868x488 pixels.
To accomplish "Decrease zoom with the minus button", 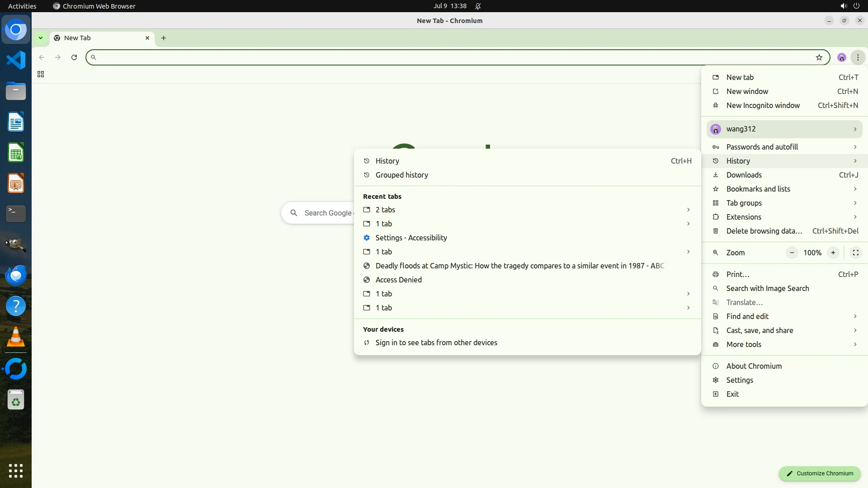I will [792, 253].
